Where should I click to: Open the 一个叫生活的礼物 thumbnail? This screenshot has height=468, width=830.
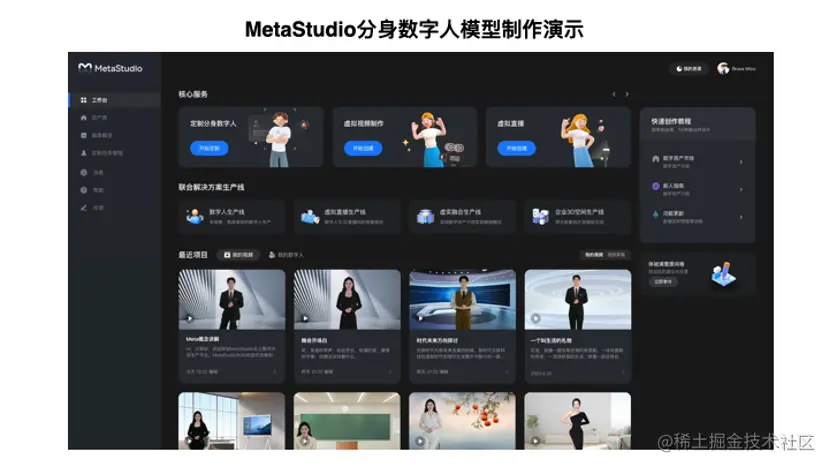pyautogui.click(x=578, y=300)
